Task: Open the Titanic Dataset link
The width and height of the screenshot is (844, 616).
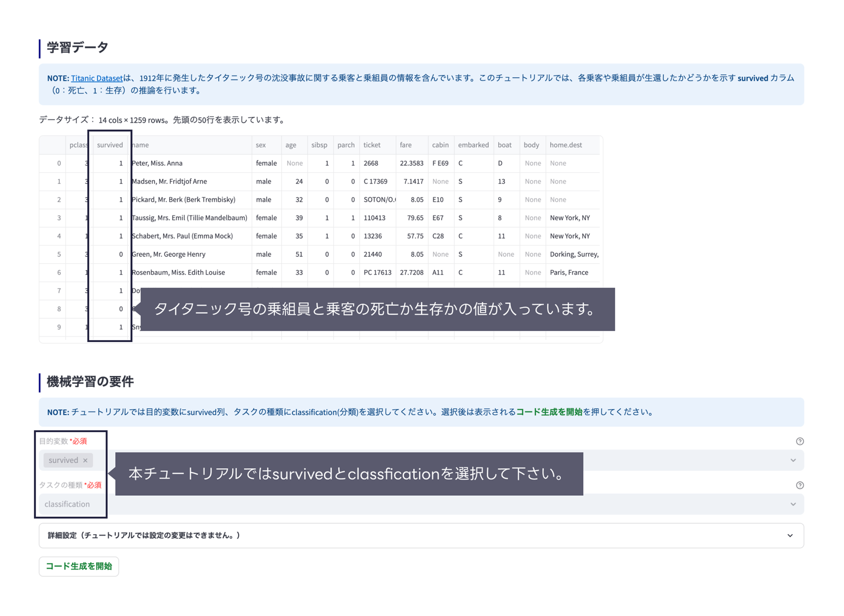Action: pyautogui.click(x=96, y=78)
